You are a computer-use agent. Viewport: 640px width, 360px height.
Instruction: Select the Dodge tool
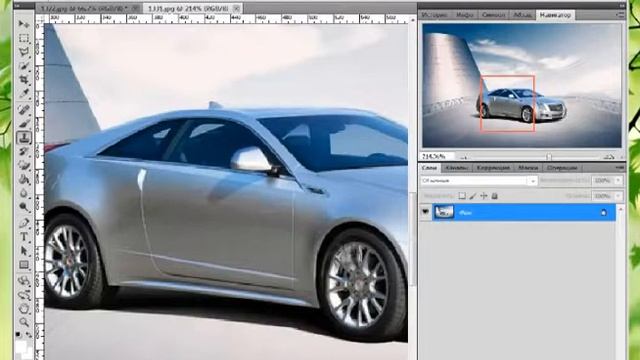coord(24,207)
